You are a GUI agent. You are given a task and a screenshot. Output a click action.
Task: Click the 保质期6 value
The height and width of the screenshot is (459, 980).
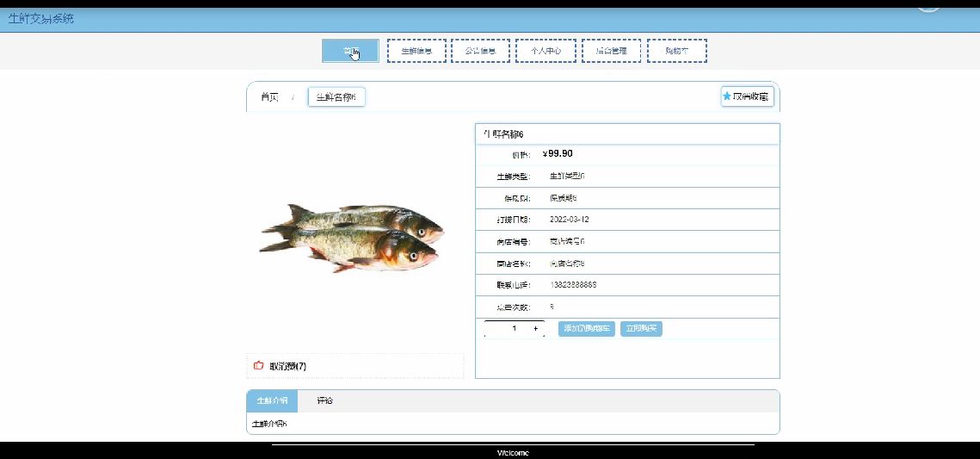(x=563, y=197)
